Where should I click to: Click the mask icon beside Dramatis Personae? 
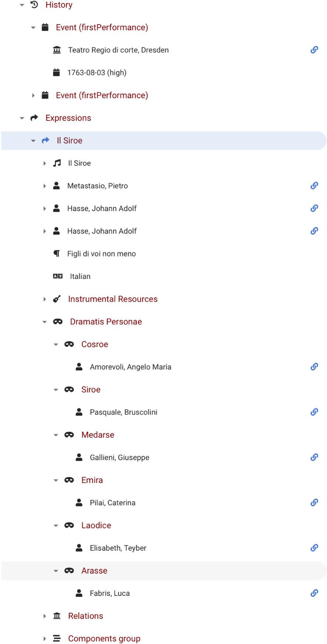(x=58, y=321)
